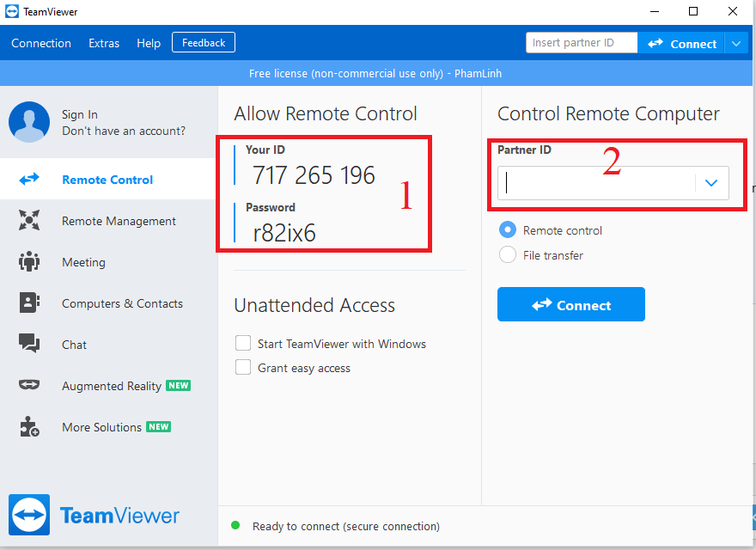Screen dimensions: 756x550
Task: Click the Password label
Action: (271, 207)
